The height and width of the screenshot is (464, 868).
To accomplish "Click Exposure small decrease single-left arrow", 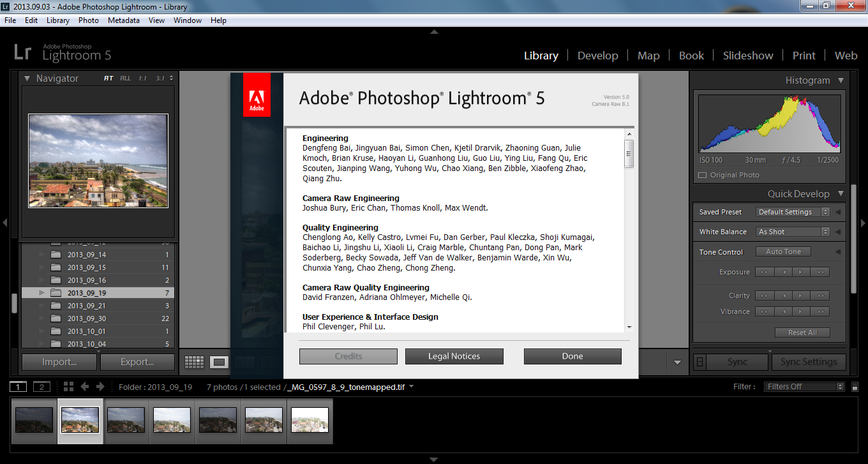I will 783,272.
